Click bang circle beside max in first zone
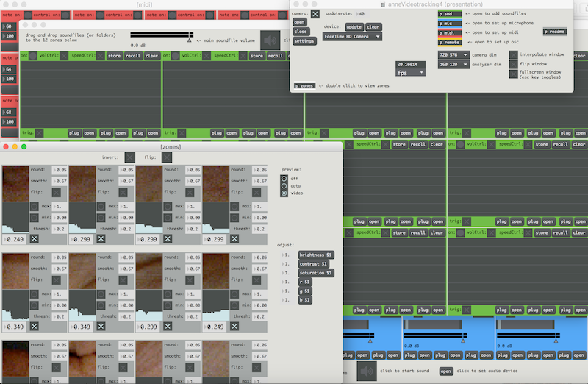The image size is (588, 384). [34, 207]
